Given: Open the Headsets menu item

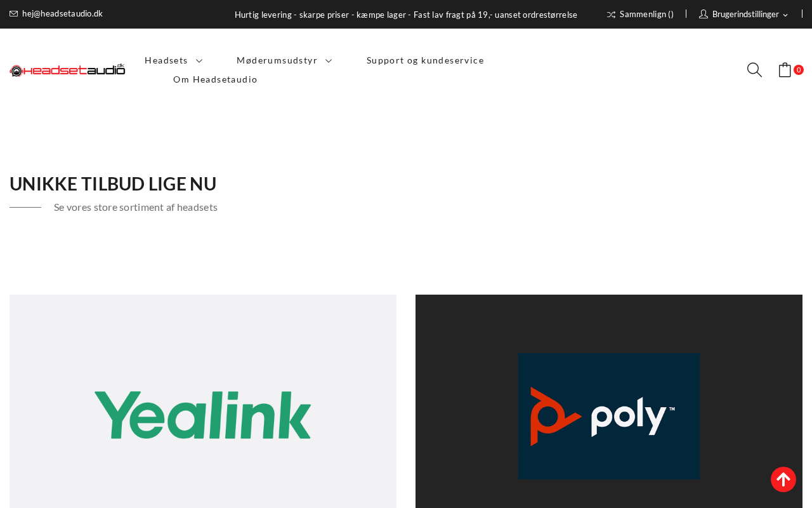Looking at the screenshot, I should 166,60.
